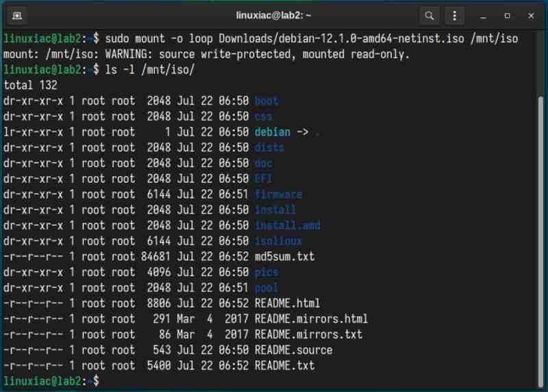
Task: Click the README.mirrors.txt file name
Action: coord(308,334)
